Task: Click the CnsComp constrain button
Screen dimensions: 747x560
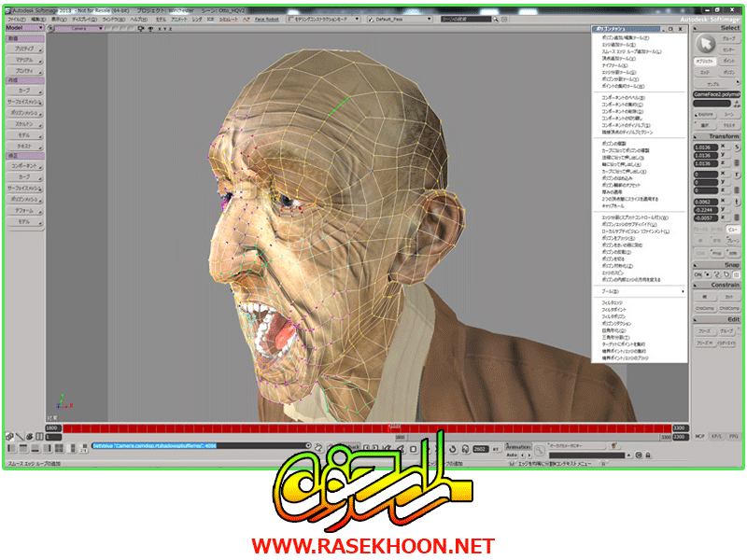Action: [705, 309]
